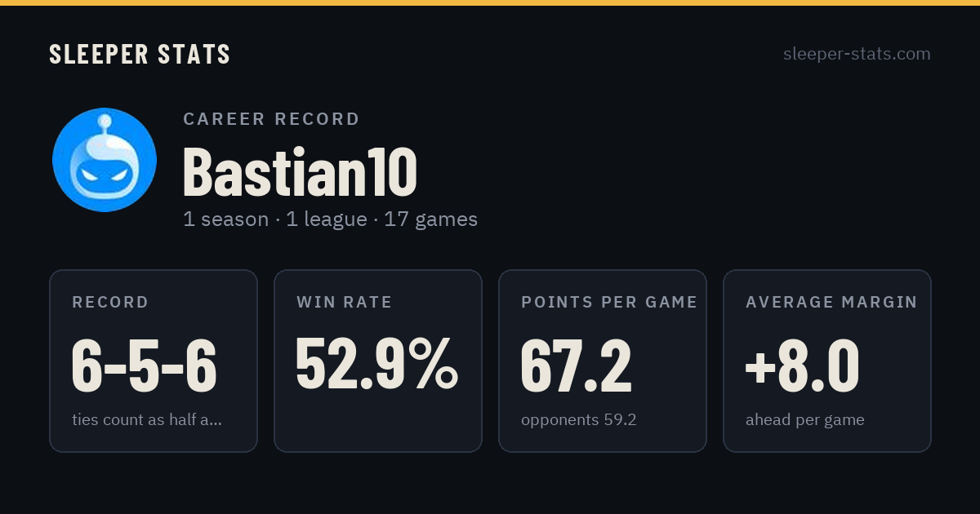Click the 6-5-6 record value
This screenshot has height=514, width=980.
145,366
